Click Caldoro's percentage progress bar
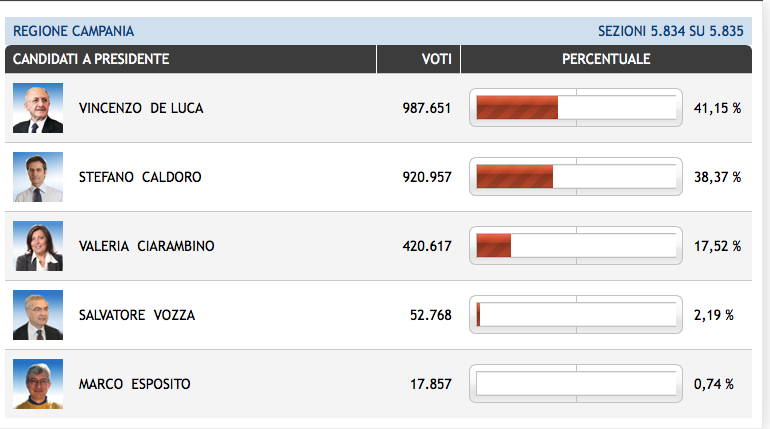The image size is (770, 429). pyautogui.click(x=575, y=177)
